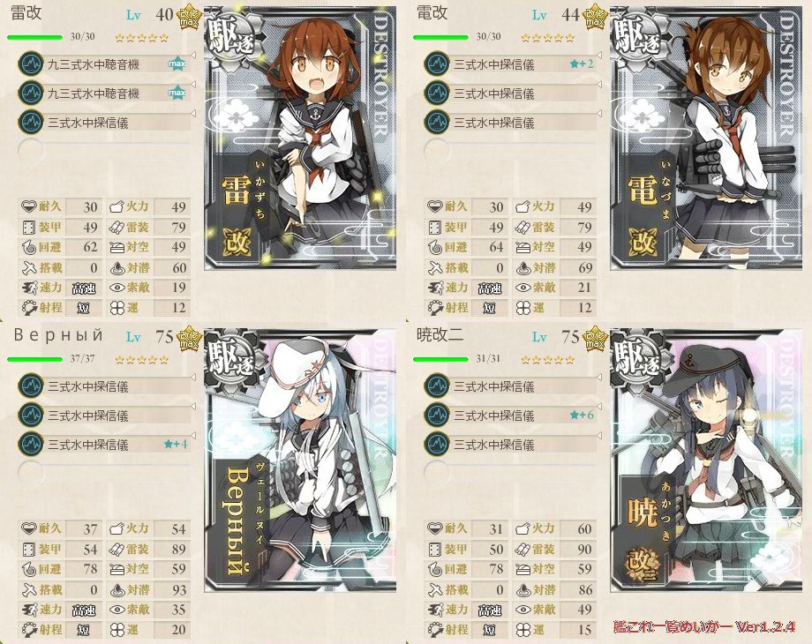The width and height of the screenshot is (812, 644).
Task: Click the 耐久 heart icon for 暁改二
Action: point(435,528)
